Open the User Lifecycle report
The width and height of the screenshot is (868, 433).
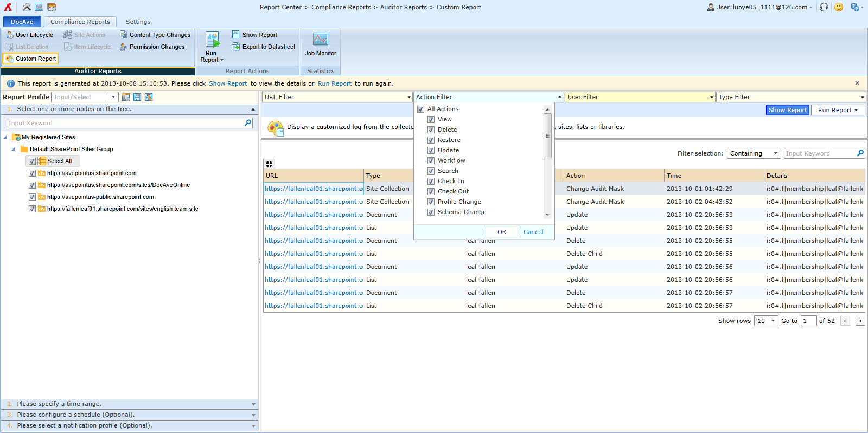coord(34,35)
